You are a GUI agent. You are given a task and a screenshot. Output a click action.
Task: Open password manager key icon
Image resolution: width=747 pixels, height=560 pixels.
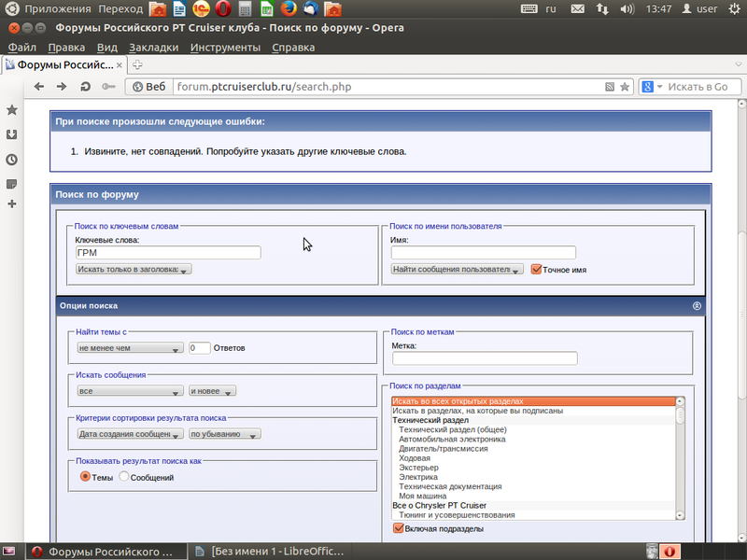(x=108, y=87)
